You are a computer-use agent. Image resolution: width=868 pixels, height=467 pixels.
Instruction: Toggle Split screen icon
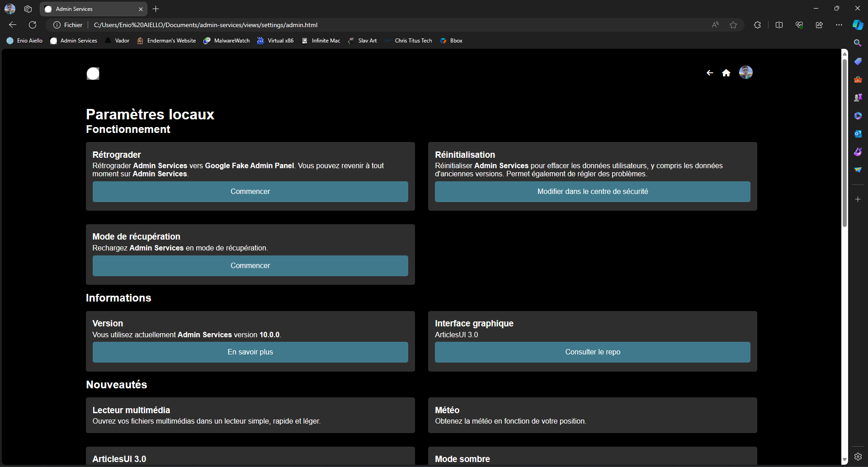pos(779,25)
